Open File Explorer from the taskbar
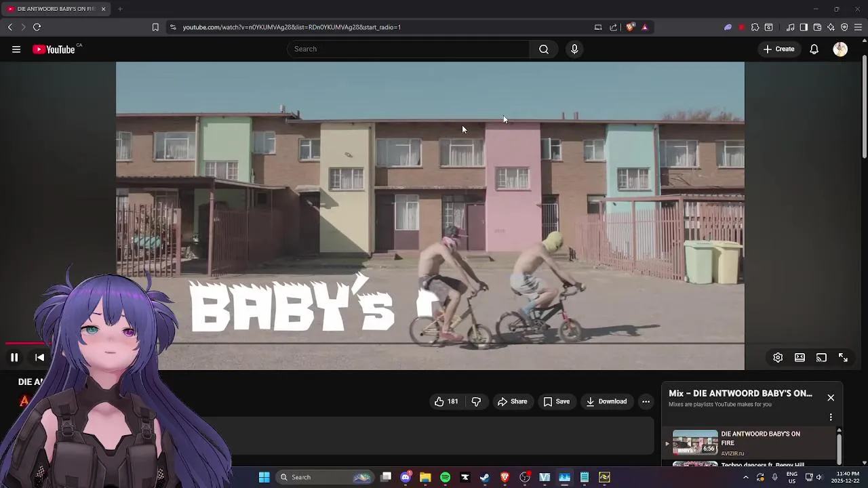 (425, 477)
